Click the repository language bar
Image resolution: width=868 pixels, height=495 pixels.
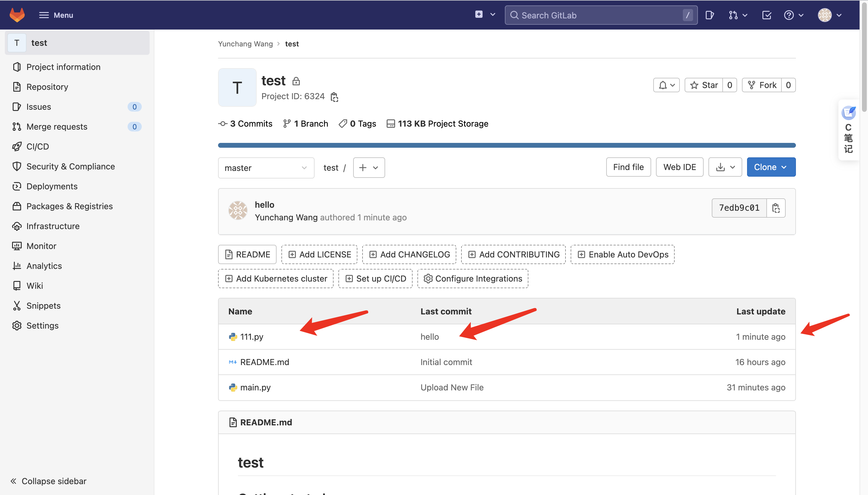point(506,145)
